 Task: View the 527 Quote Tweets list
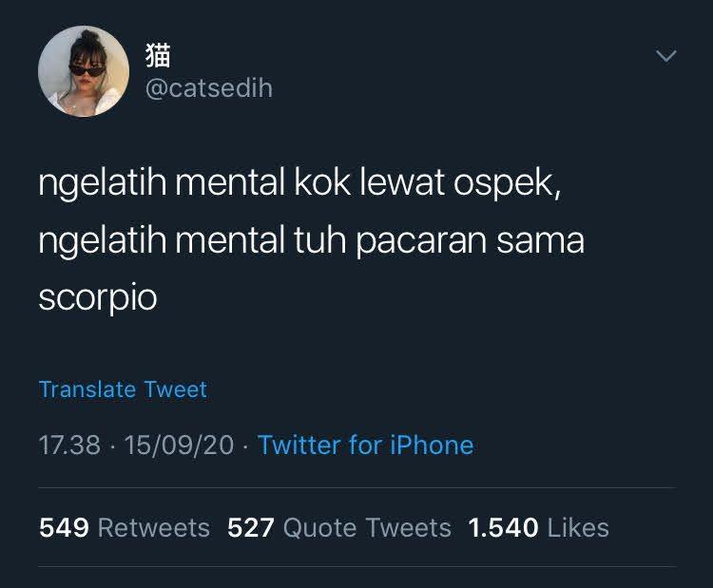339,527
